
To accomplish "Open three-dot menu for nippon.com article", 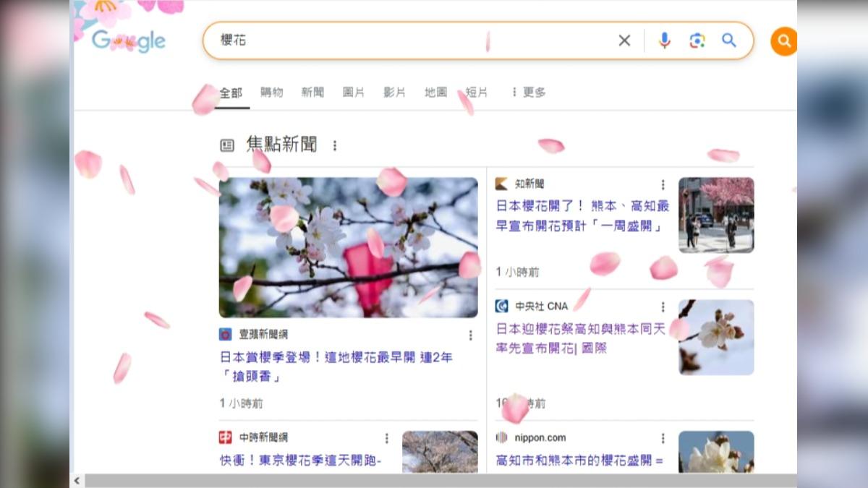I will (x=663, y=438).
